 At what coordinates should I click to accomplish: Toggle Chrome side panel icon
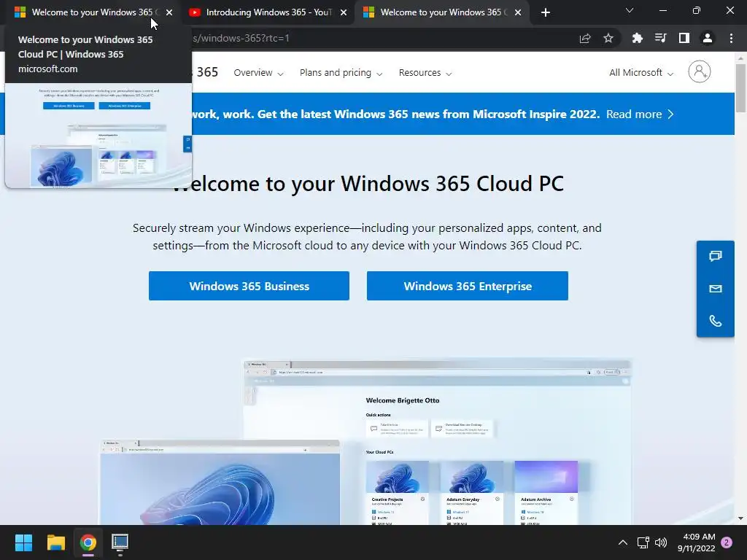click(x=684, y=38)
